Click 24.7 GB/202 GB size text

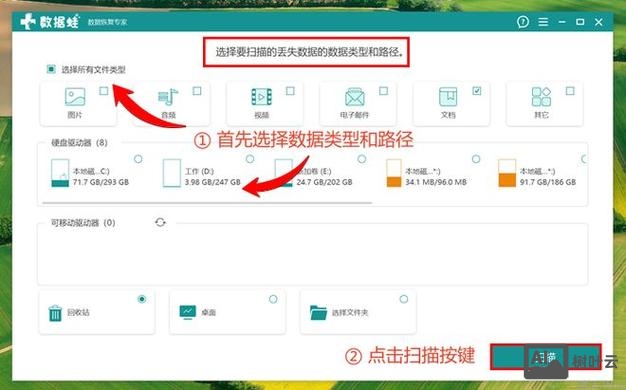pos(324,182)
